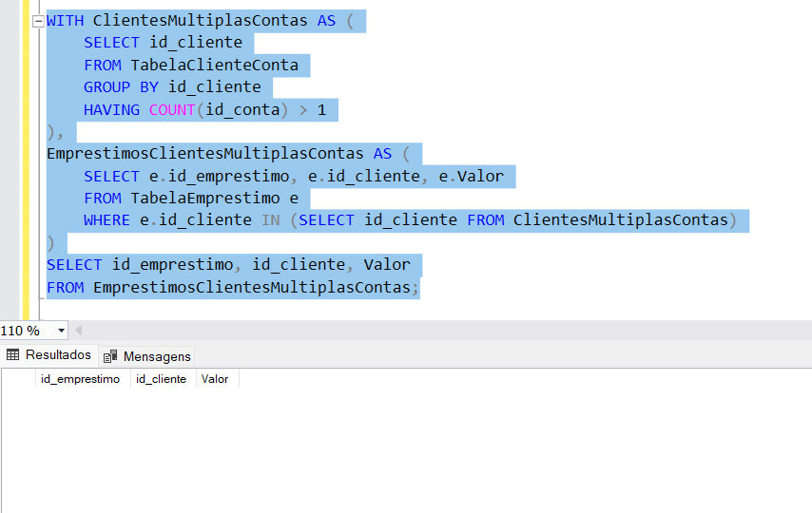Click on TabelaEmprestimo in the query
The height and width of the screenshot is (513, 812).
[x=205, y=199]
